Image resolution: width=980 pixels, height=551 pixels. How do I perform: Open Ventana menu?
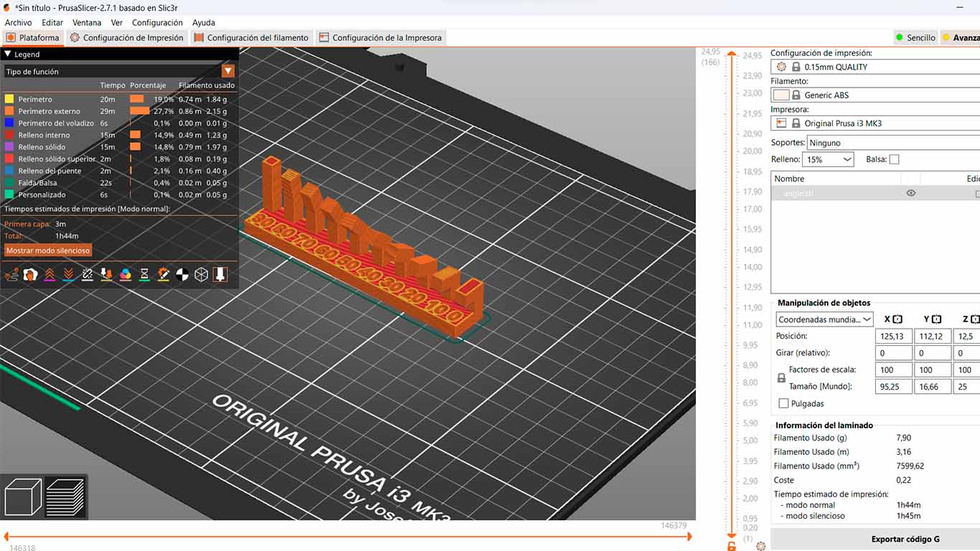point(87,22)
